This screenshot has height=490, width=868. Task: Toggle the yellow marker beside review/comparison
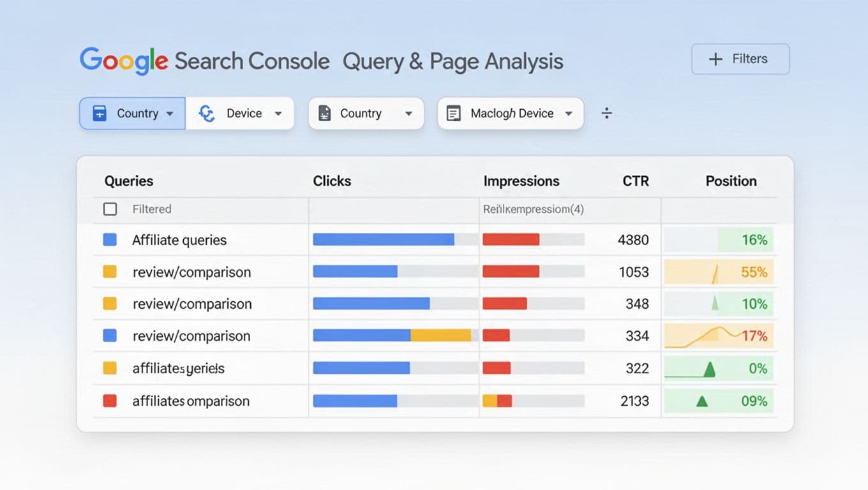108,272
